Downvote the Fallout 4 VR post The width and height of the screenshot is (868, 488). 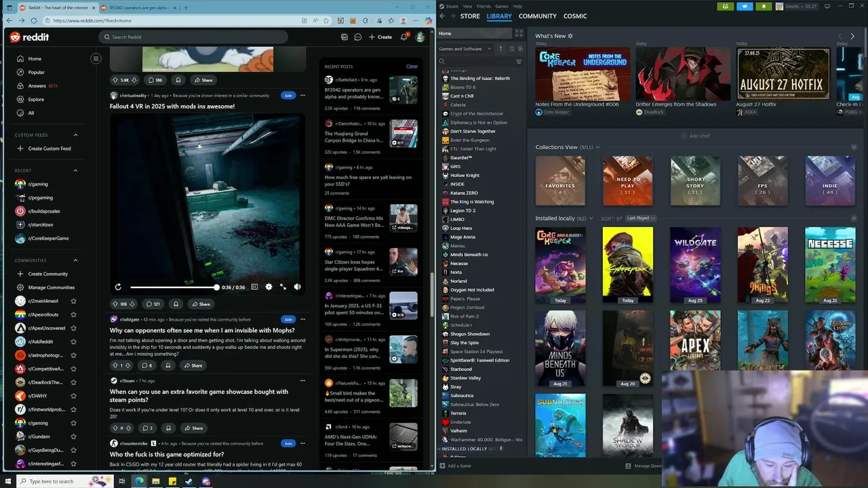click(134, 304)
